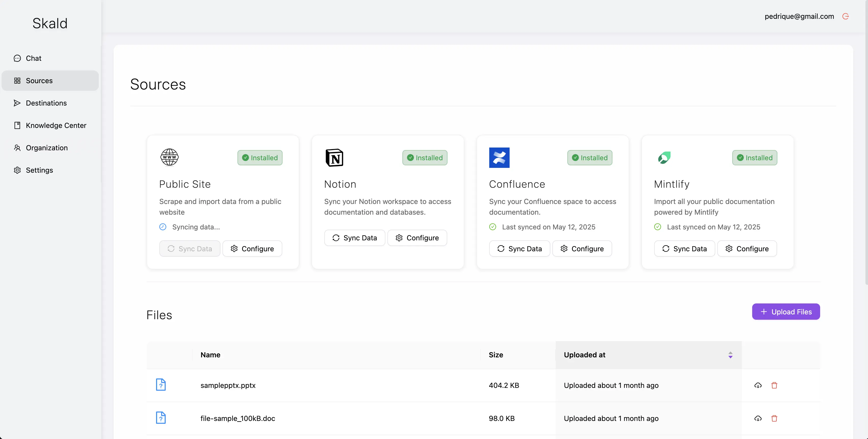Configure the Public Site source
The image size is (868, 439).
click(252, 248)
